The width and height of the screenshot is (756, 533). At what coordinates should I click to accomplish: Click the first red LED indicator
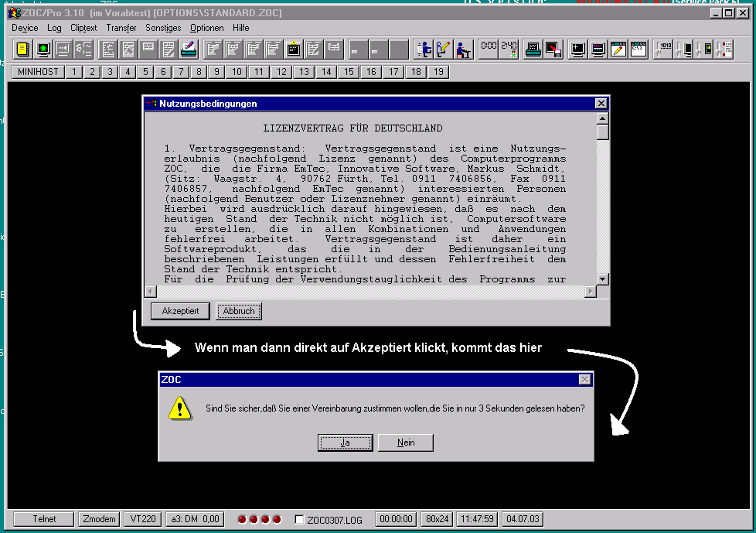(242, 520)
